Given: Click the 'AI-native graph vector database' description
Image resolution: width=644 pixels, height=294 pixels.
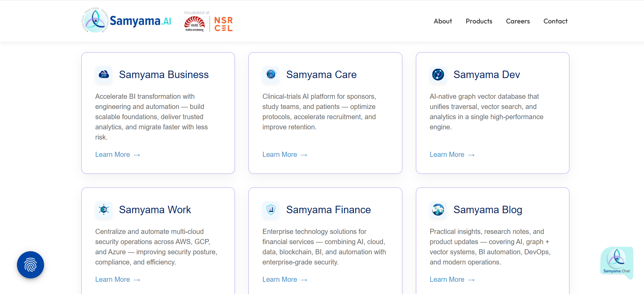Looking at the screenshot, I should point(486,112).
